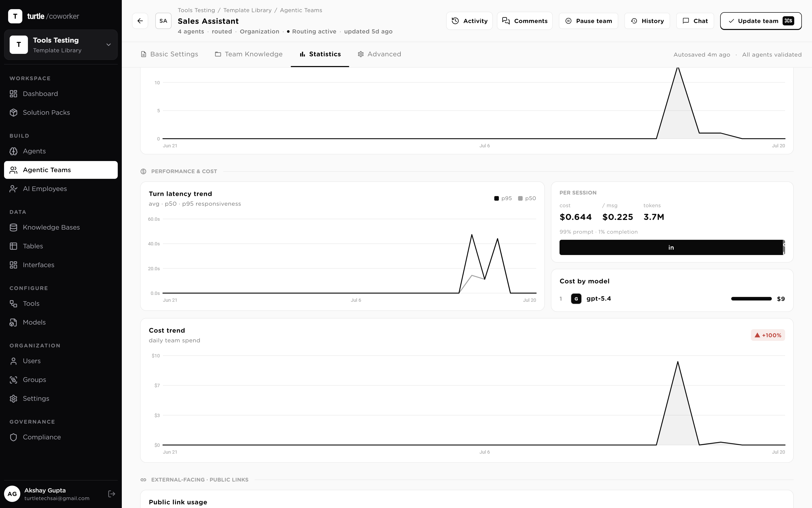Click the AG user avatar
This screenshot has height=508, width=812.
pyautogui.click(x=12, y=494)
